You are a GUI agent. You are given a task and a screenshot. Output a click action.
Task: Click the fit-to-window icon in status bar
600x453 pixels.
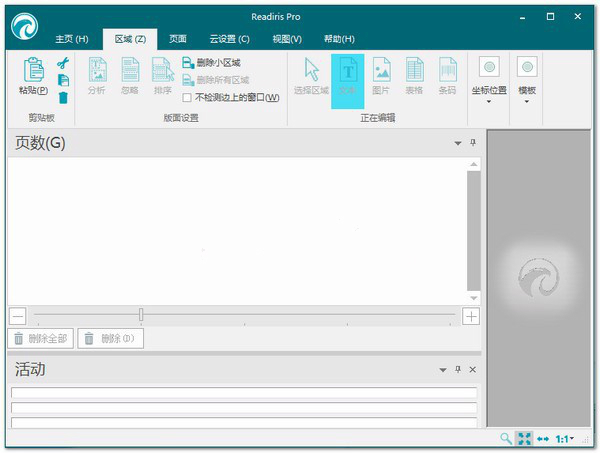click(524, 439)
